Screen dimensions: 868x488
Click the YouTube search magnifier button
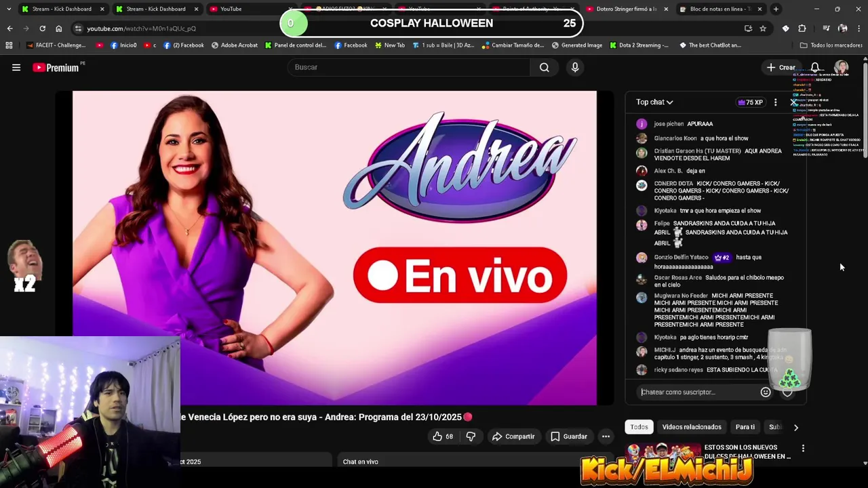coord(544,67)
